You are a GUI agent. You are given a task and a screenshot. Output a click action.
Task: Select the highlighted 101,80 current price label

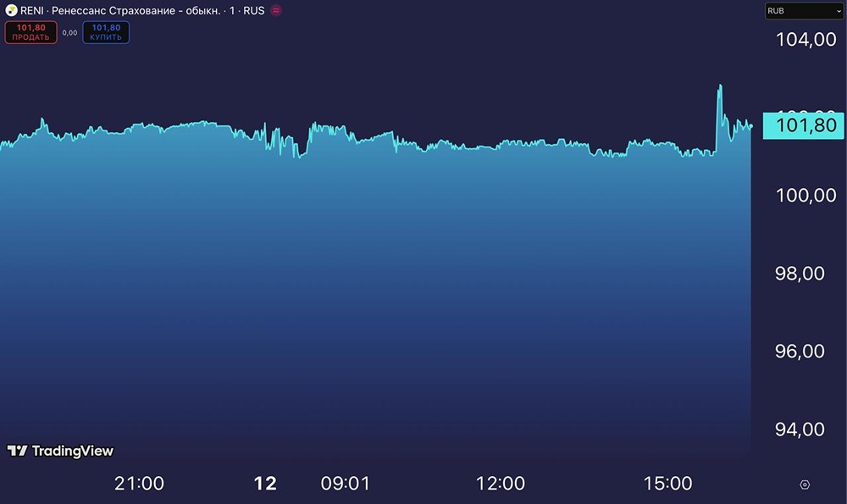[x=800, y=126]
